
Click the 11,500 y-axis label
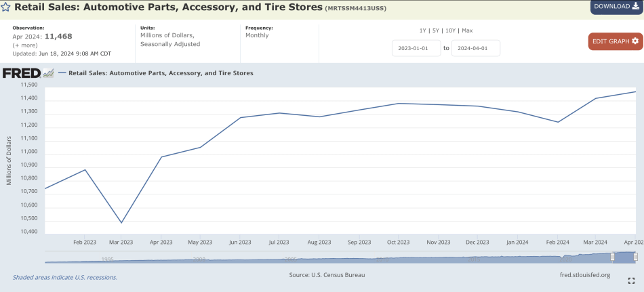[28, 85]
